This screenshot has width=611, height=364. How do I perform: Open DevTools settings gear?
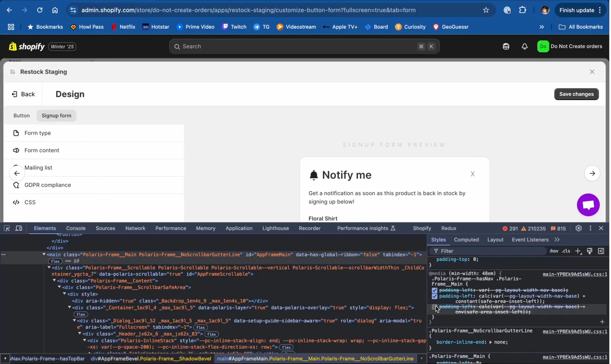point(579,228)
